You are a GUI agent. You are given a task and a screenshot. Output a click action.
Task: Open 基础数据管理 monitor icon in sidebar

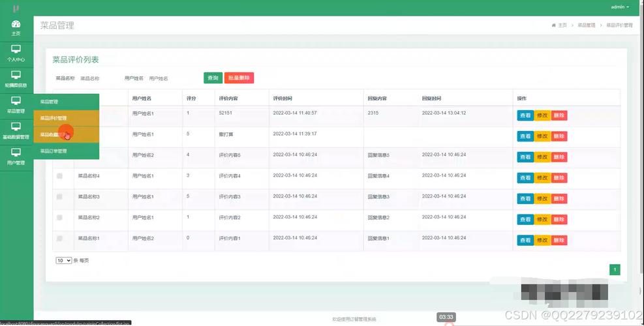[x=16, y=127]
